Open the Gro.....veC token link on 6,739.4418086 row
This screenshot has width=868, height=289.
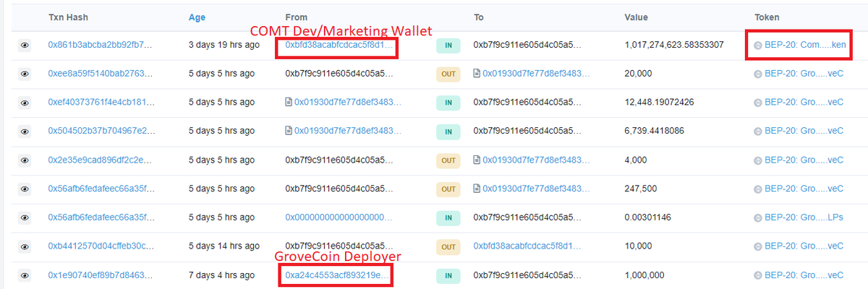click(x=804, y=131)
